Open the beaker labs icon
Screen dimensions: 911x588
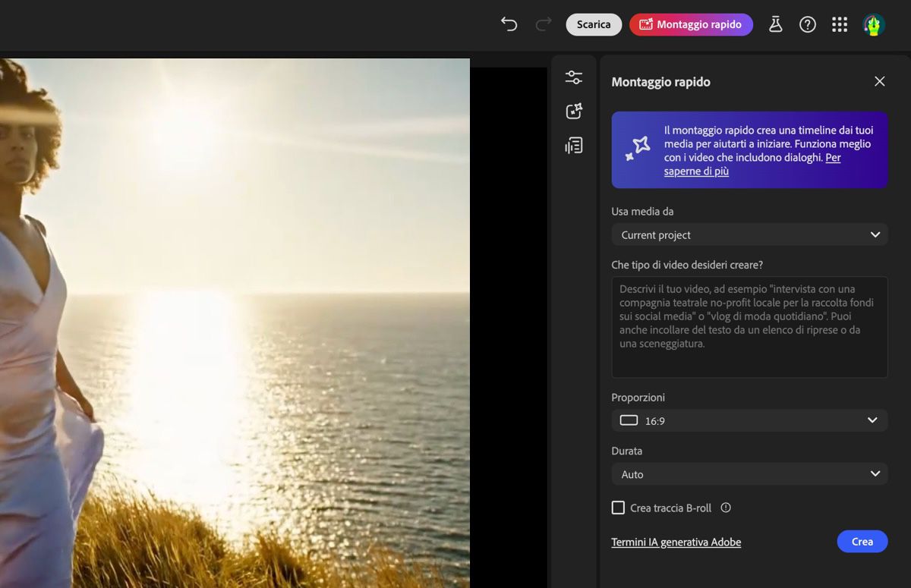[775, 24]
